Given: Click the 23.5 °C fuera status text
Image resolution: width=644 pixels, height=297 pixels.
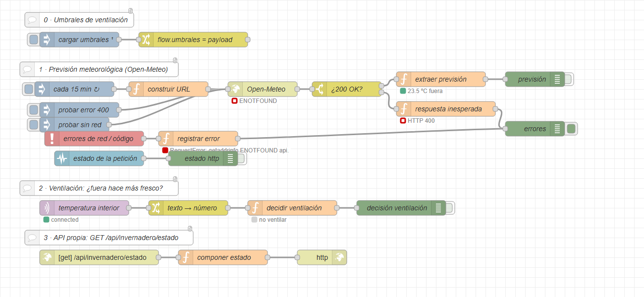Looking at the screenshot, I should point(425,91).
